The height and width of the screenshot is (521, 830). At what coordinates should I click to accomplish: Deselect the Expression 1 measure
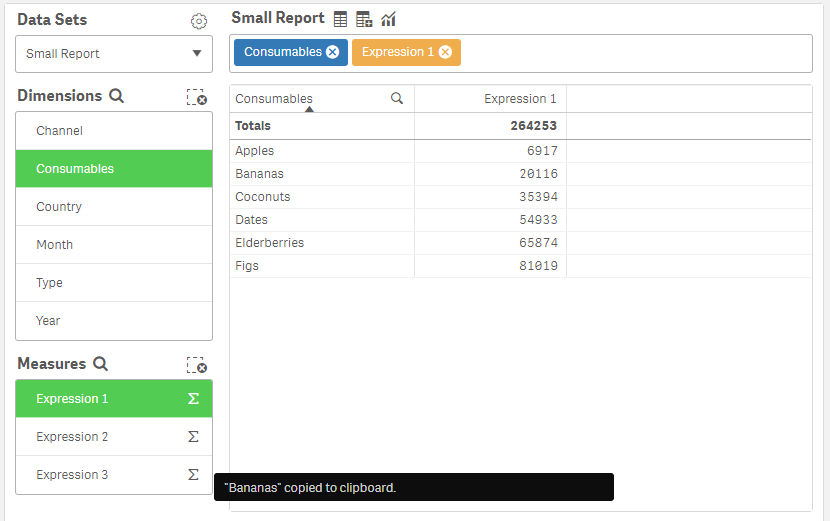pyautogui.click(x=114, y=399)
